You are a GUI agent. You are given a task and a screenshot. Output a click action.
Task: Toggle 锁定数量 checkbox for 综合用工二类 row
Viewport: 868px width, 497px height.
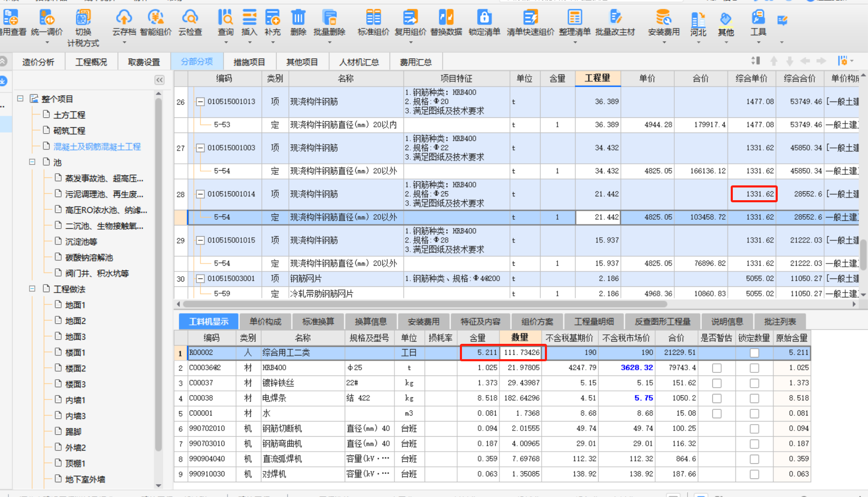pos(754,352)
